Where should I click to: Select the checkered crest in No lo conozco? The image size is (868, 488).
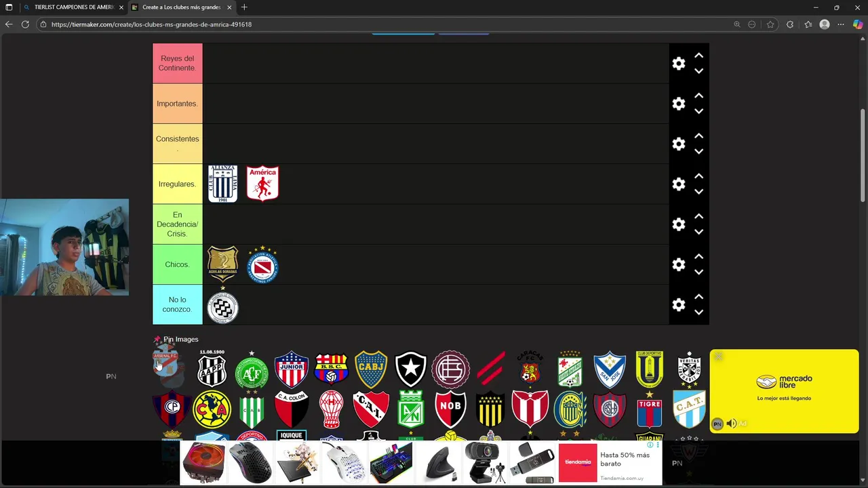222,306
